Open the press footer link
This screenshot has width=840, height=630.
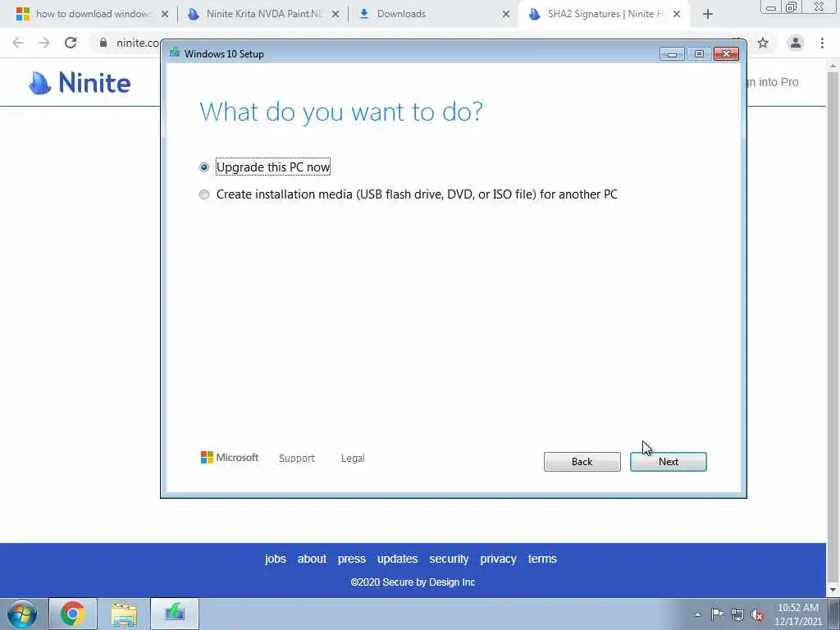(x=351, y=559)
